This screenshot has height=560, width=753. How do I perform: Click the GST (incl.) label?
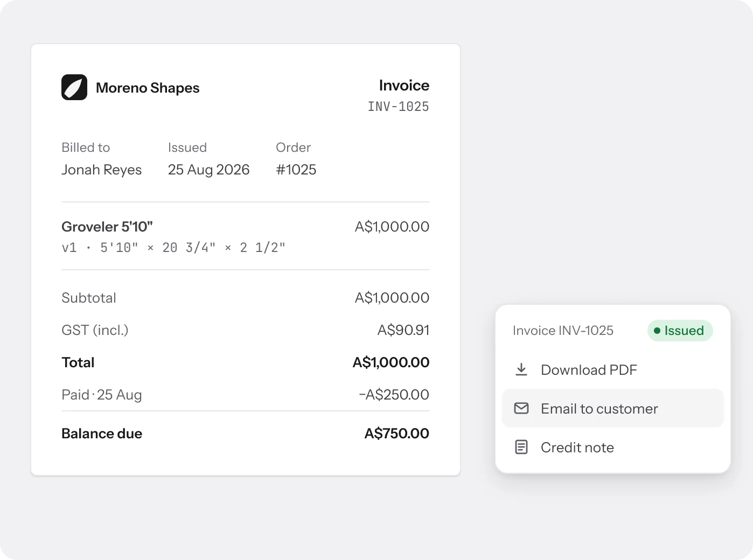95,330
